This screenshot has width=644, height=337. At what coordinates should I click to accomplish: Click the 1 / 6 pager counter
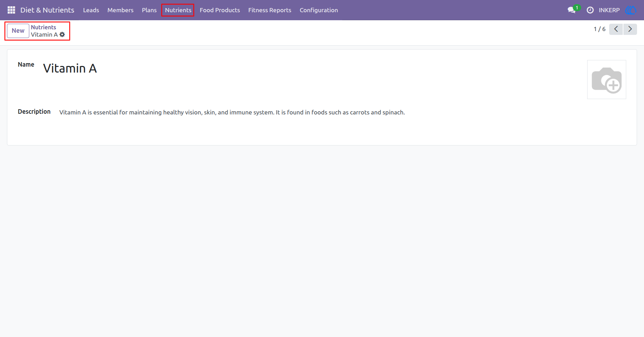[599, 29]
